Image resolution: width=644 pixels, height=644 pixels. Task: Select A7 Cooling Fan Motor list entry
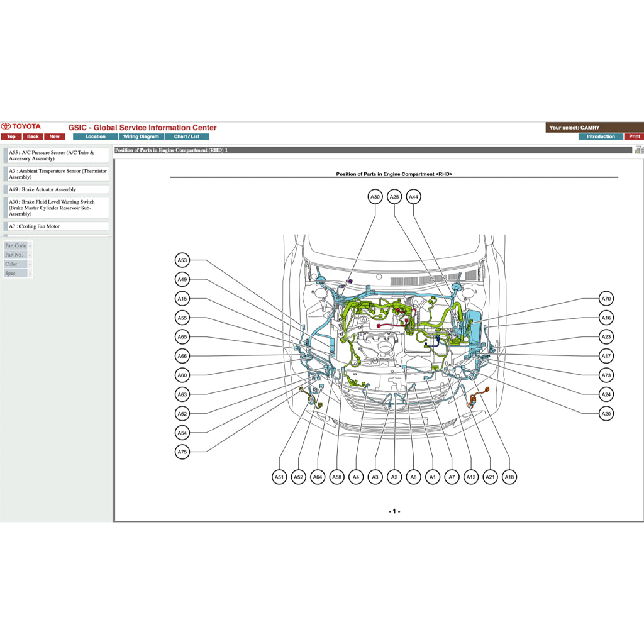click(x=57, y=226)
